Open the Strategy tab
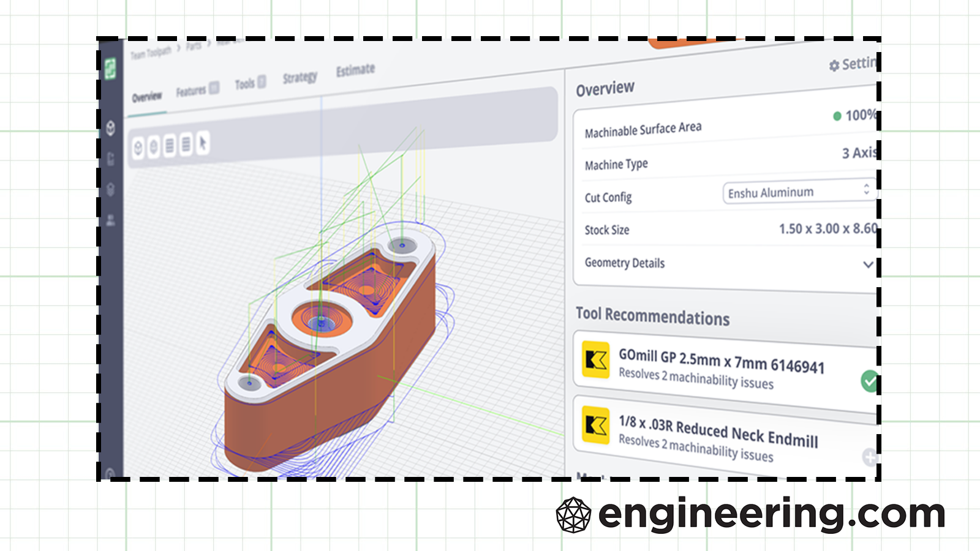 [300, 77]
